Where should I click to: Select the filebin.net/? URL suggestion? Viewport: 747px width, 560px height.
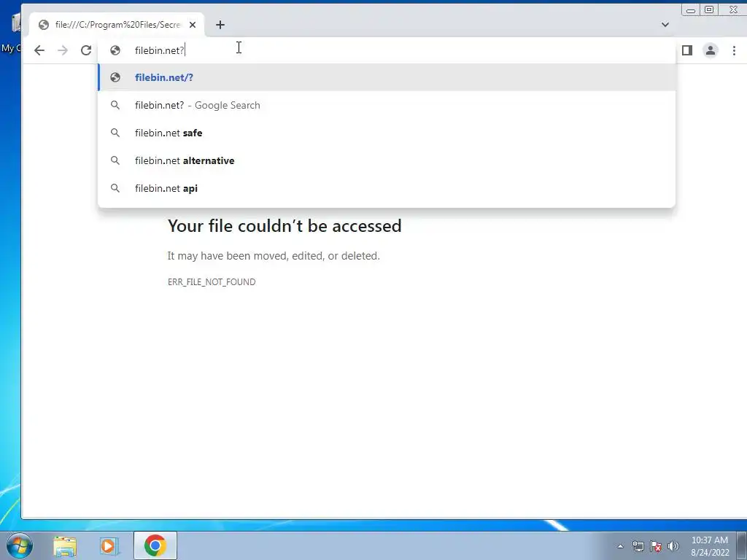point(387,77)
